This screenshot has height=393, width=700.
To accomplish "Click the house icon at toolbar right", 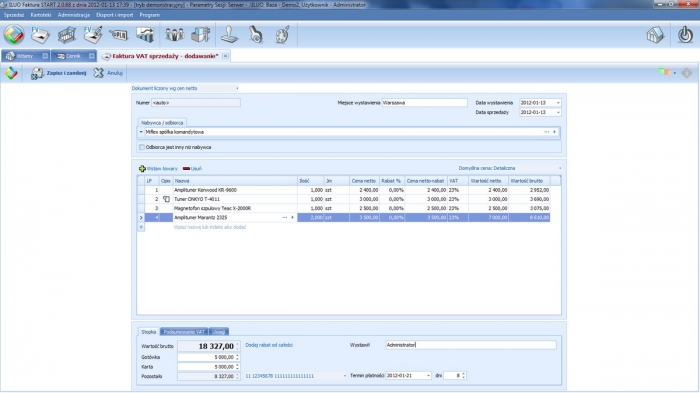I will [x=655, y=35].
